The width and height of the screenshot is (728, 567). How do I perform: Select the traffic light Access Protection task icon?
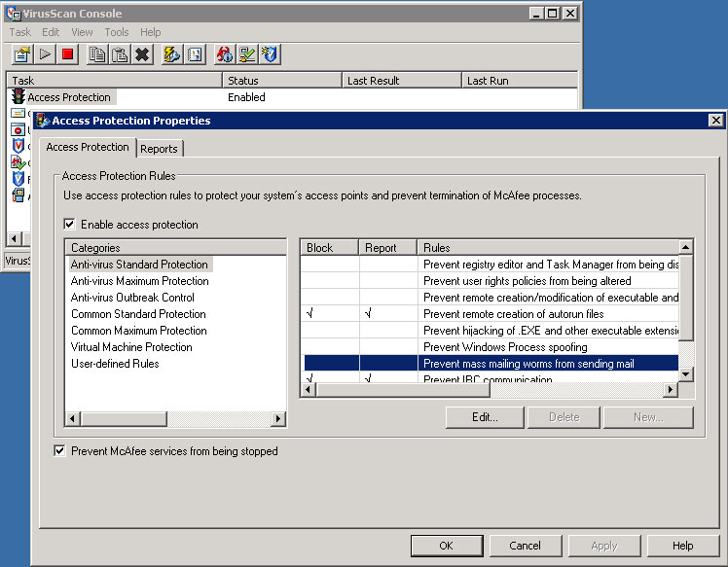click(18, 96)
